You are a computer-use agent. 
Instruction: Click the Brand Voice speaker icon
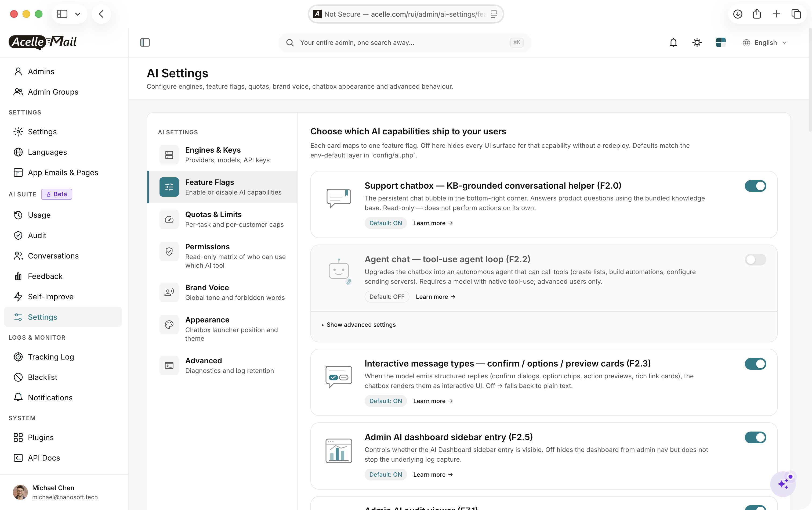[x=169, y=292]
